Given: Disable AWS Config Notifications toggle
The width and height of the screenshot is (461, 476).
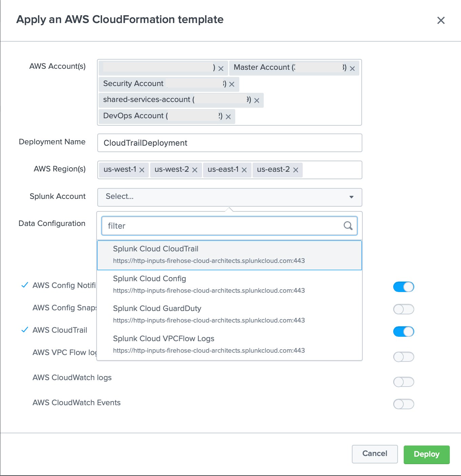Looking at the screenshot, I should (x=403, y=287).
